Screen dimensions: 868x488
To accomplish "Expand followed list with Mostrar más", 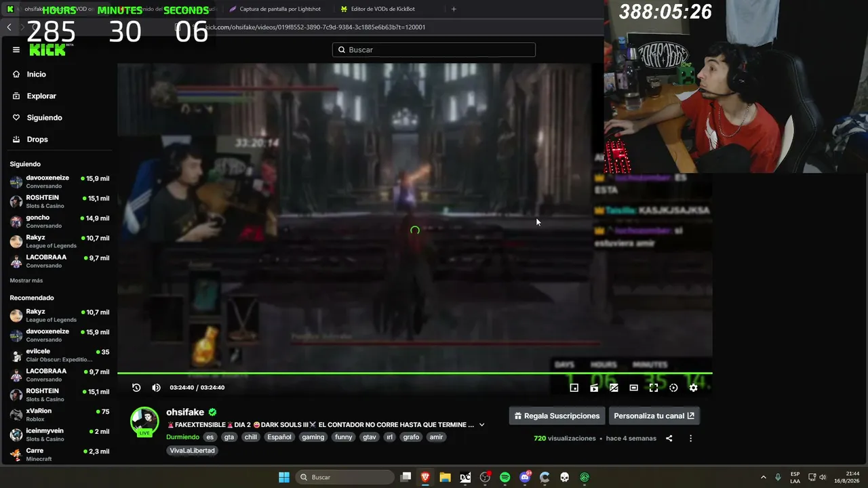I will point(26,281).
